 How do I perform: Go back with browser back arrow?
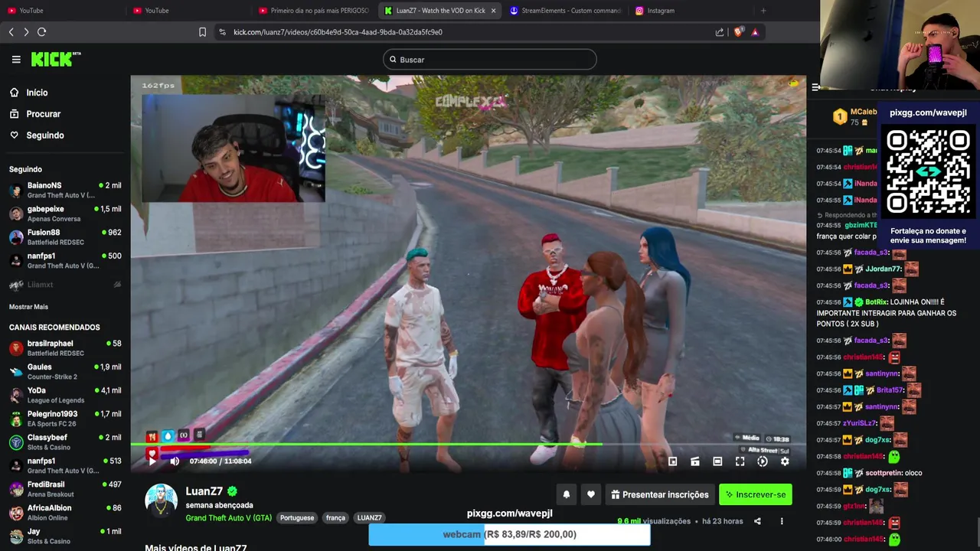(11, 32)
